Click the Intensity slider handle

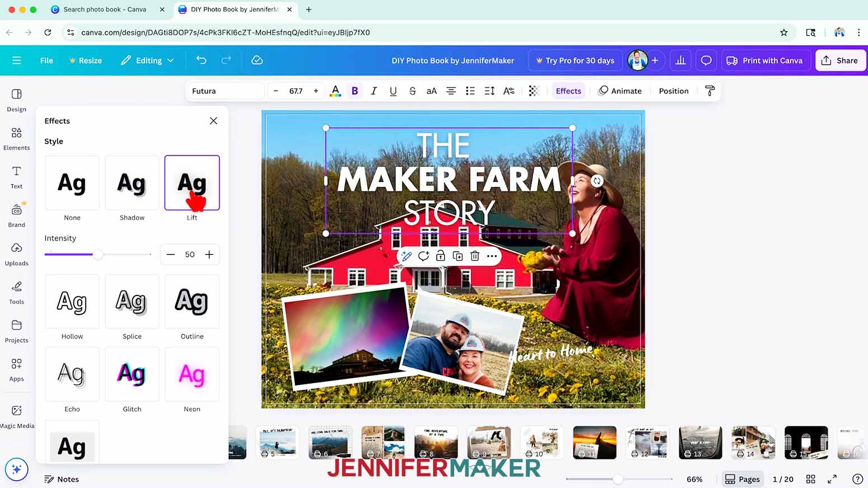(98, 255)
